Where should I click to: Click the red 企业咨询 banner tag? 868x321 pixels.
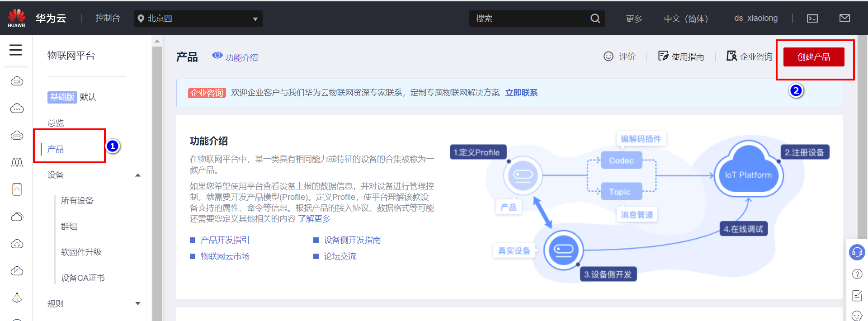click(x=207, y=93)
